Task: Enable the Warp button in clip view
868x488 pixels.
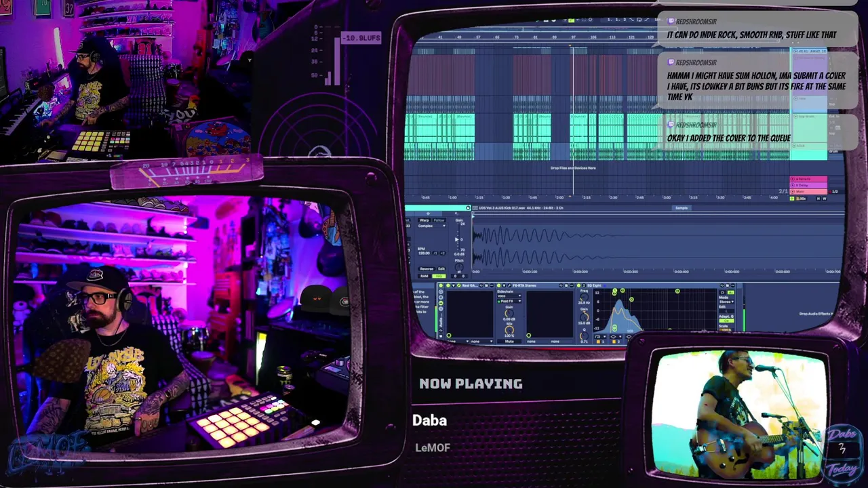Action: 425,220
